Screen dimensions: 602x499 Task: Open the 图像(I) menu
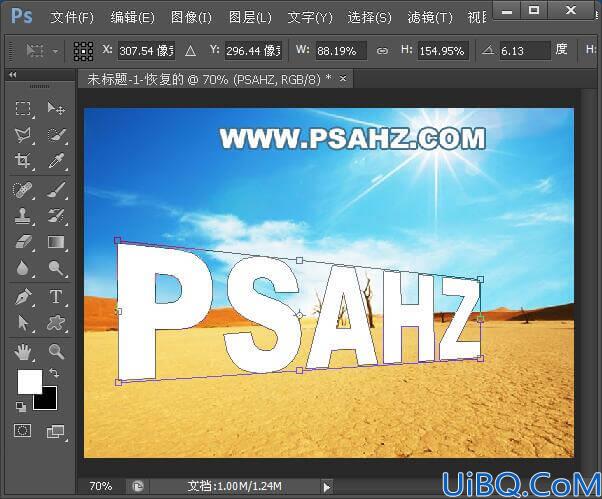point(191,18)
